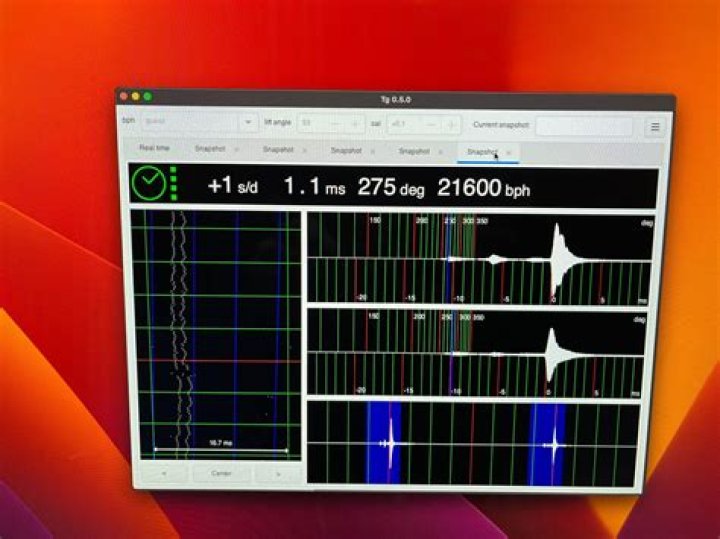
Task: Close the first Snapshot tab
Action: click(237, 150)
